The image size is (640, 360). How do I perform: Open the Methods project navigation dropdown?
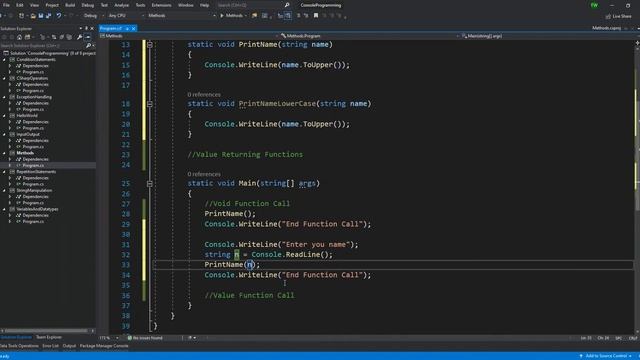click(x=189, y=36)
